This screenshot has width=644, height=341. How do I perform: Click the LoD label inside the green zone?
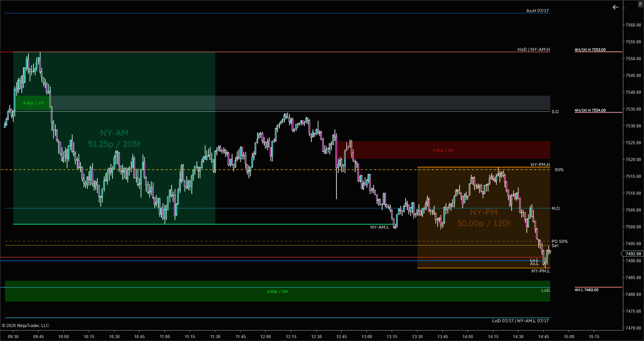[x=545, y=290]
